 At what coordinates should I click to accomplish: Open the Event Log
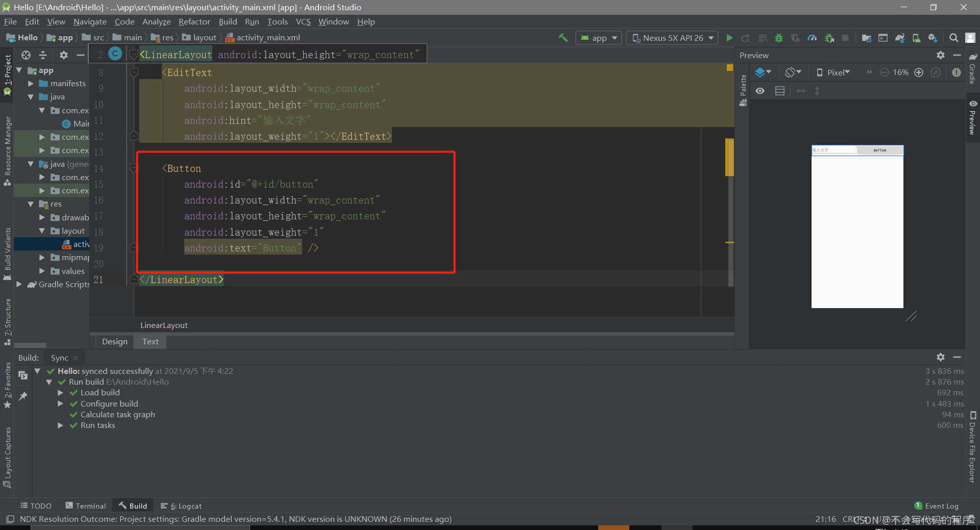click(x=937, y=506)
